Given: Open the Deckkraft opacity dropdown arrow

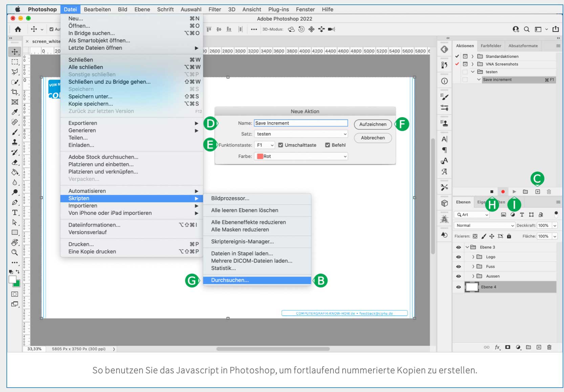Looking at the screenshot, I should (555, 225).
